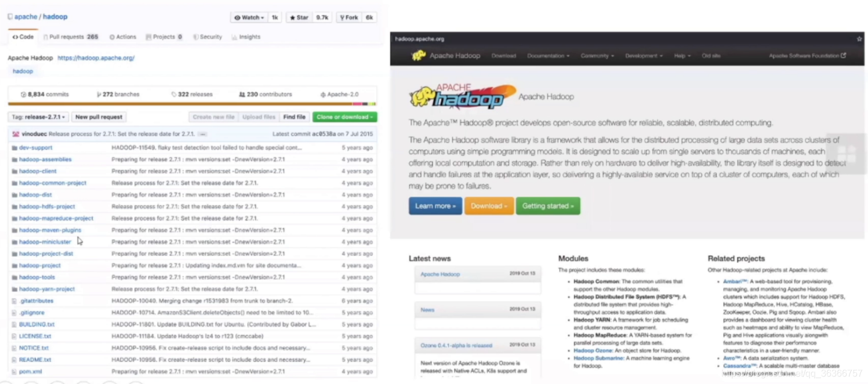Open the Hadoop Submarine module link
Viewport: 868px width, 384px height.
click(x=598, y=358)
